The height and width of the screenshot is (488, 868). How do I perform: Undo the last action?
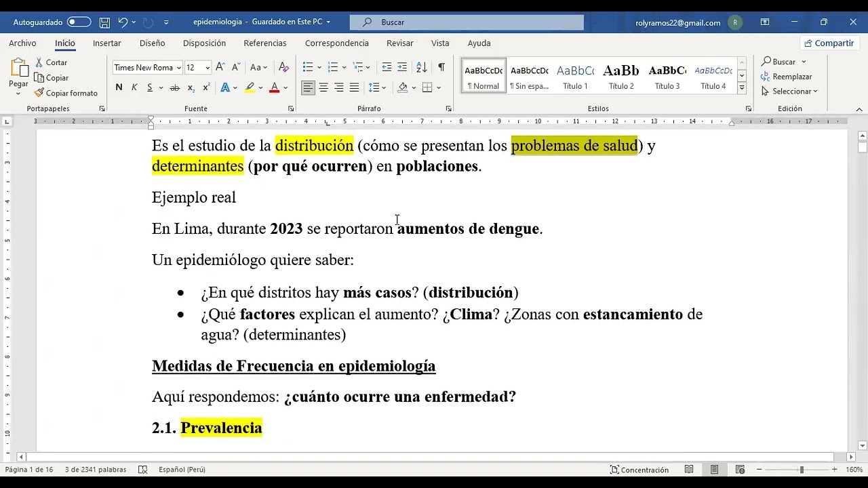122,22
